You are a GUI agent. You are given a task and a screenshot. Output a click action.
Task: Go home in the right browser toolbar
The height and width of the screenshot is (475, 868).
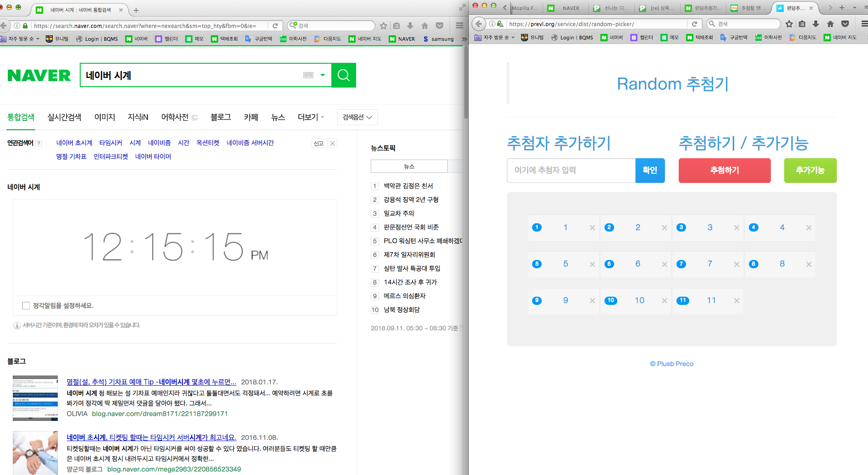coord(830,24)
